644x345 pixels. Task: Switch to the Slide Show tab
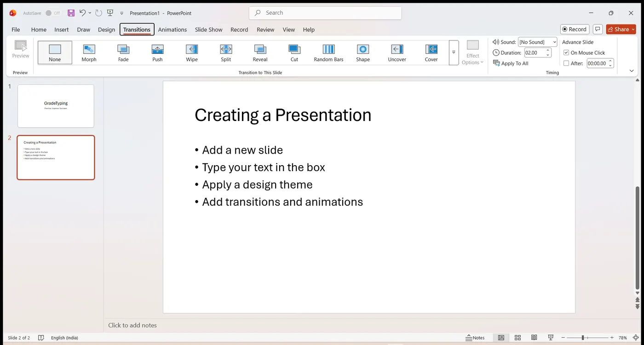point(208,29)
